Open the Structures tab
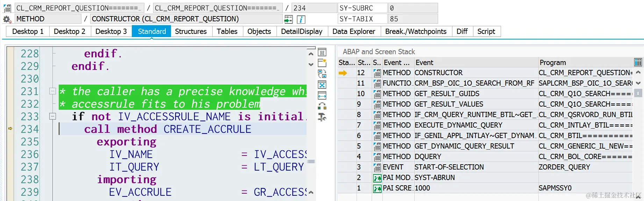644x201 pixels. 191,31
